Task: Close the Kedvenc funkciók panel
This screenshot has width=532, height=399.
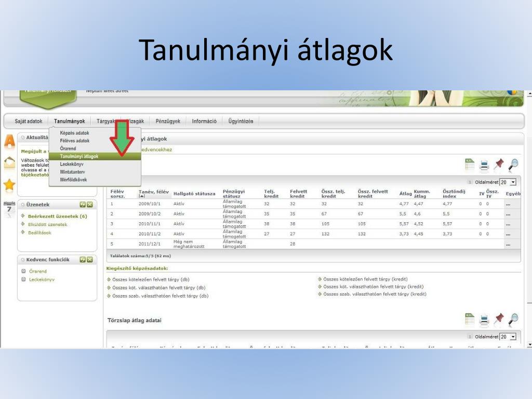Action: 89,259
